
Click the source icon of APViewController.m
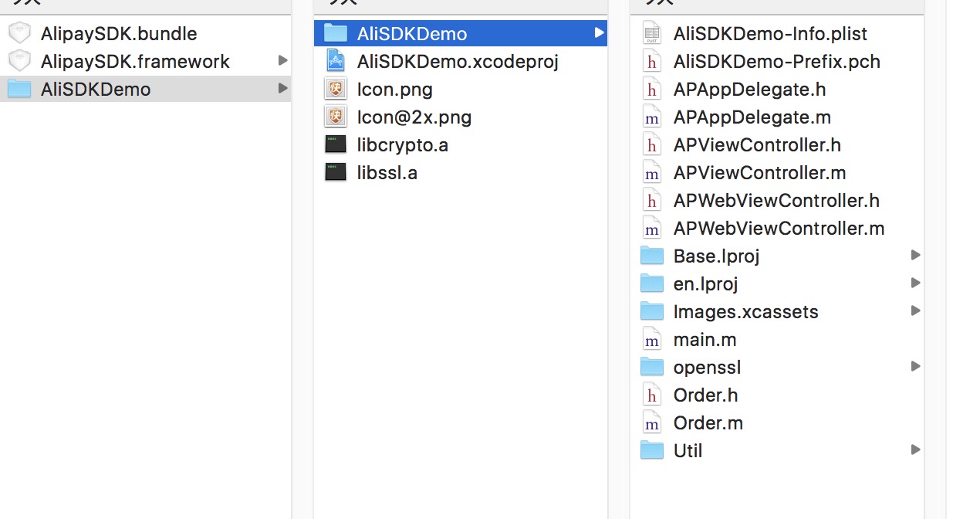[652, 172]
